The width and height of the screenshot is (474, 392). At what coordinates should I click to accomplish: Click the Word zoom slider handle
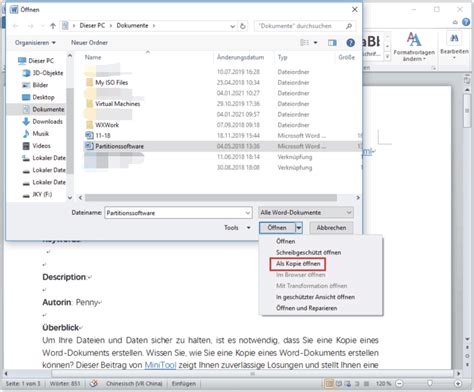point(429,383)
